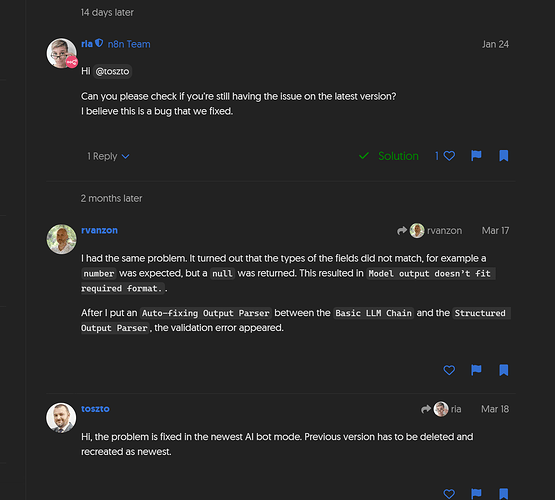Open the in-reply-to rvanzon arrow
Viewport: 555px width, 500px height.
429,231
